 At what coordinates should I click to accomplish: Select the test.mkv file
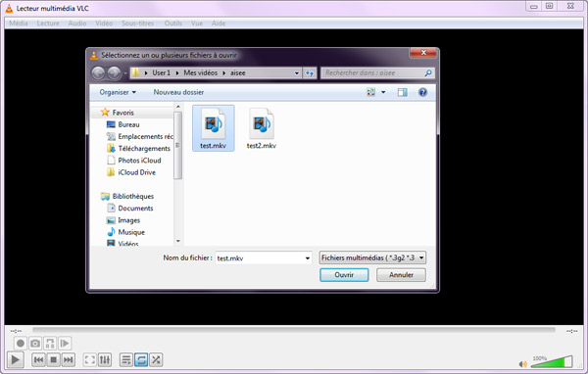tap(213, 128)
